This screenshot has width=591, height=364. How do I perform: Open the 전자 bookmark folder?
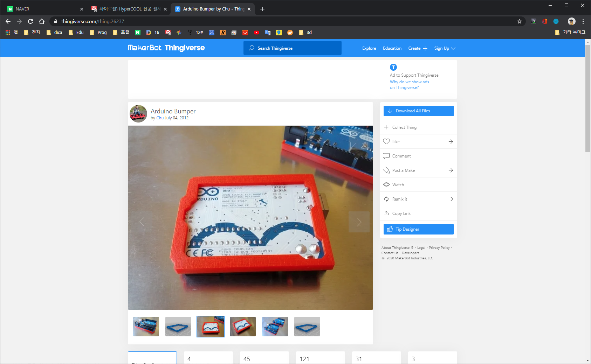coord(32,33)
